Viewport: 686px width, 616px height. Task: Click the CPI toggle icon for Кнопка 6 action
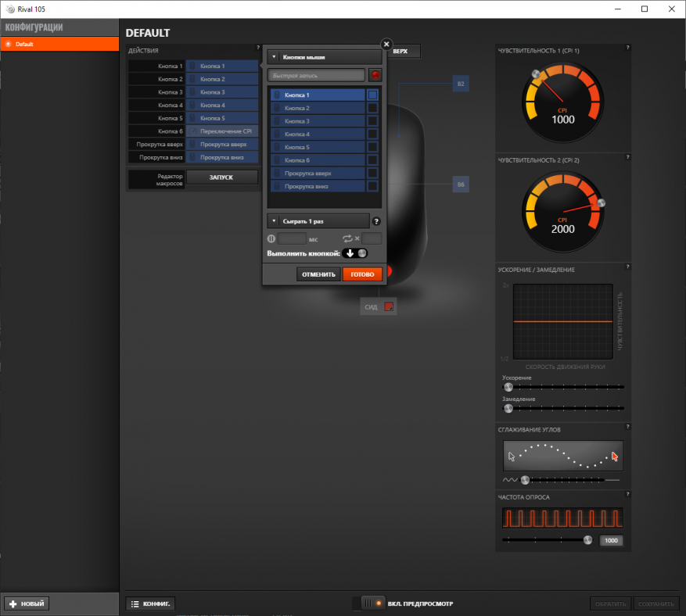coord(193,131)
